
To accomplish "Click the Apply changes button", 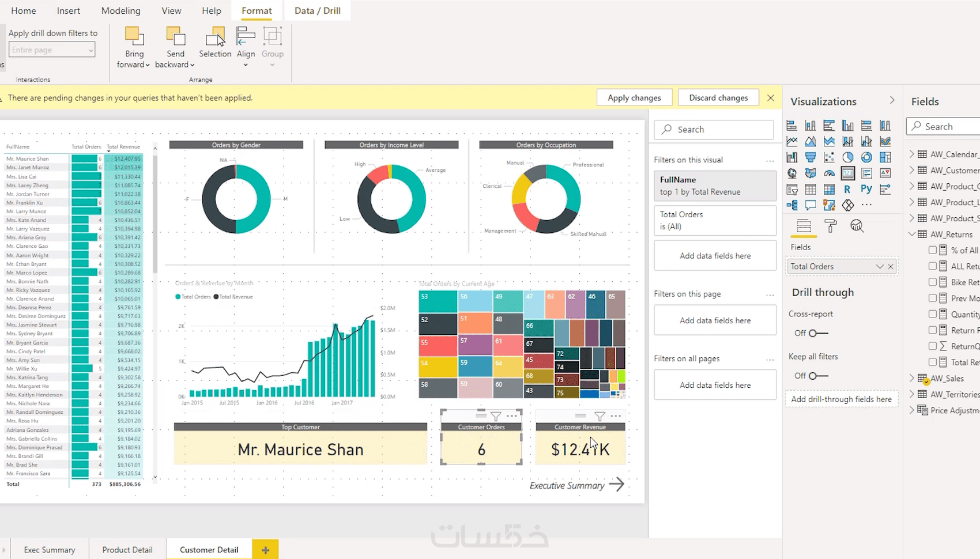I will pyautogui.click(x=634, y=97).
